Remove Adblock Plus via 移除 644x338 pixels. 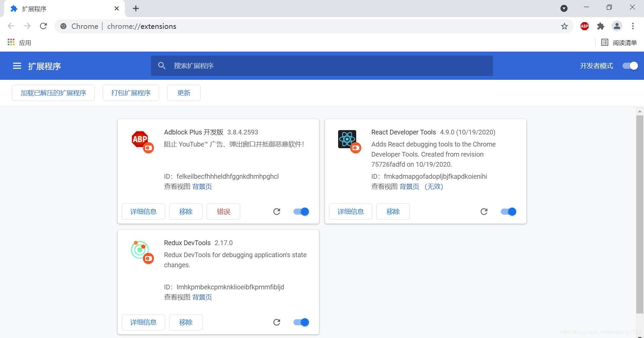(x=186, y=212)
